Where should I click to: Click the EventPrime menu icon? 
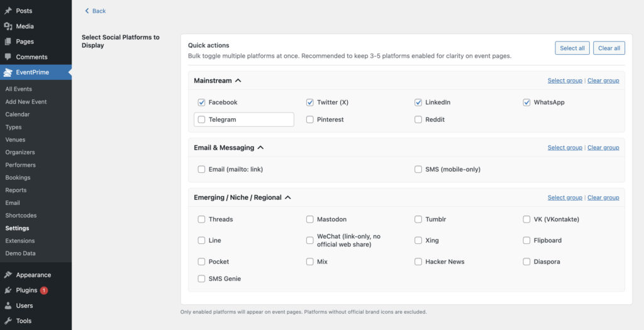tap(8, 72)
